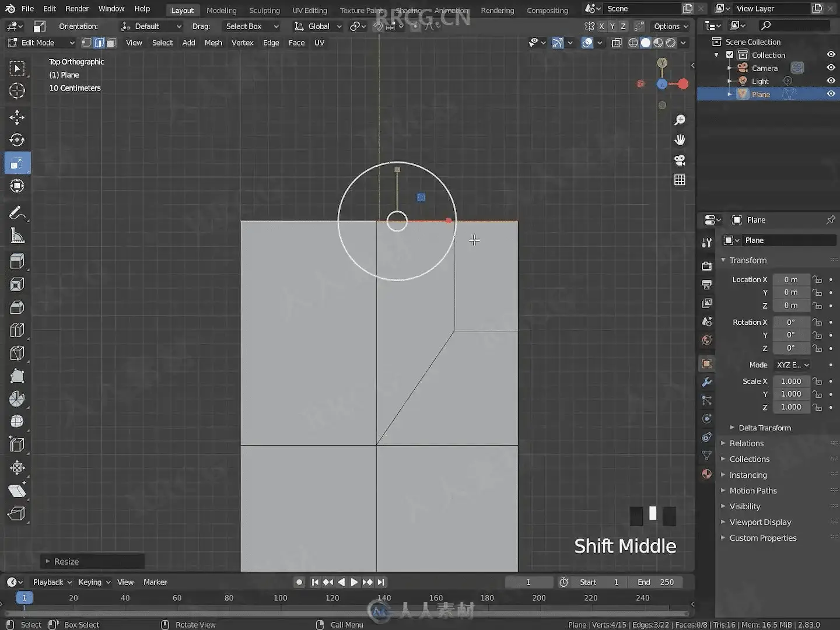The image size is (840, 630).
Task: Open the Options button in header
Action: [670, 26]
